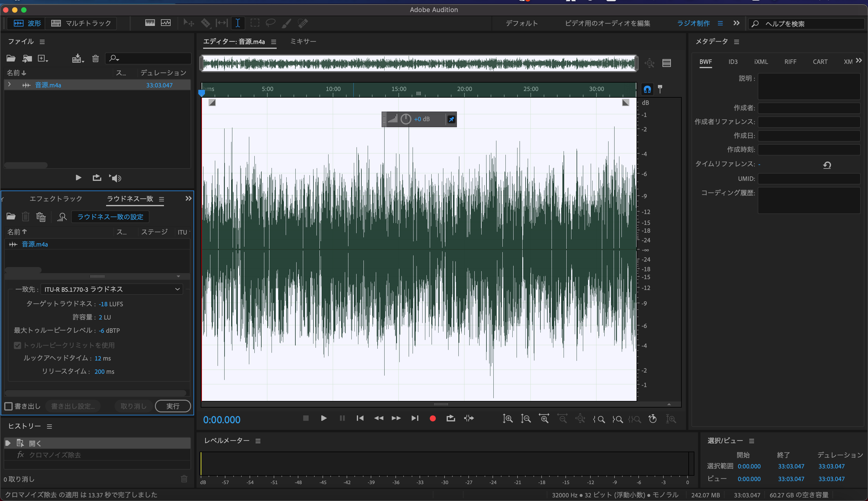Click the +0 dB volume knob

click(x=406, y=119)
